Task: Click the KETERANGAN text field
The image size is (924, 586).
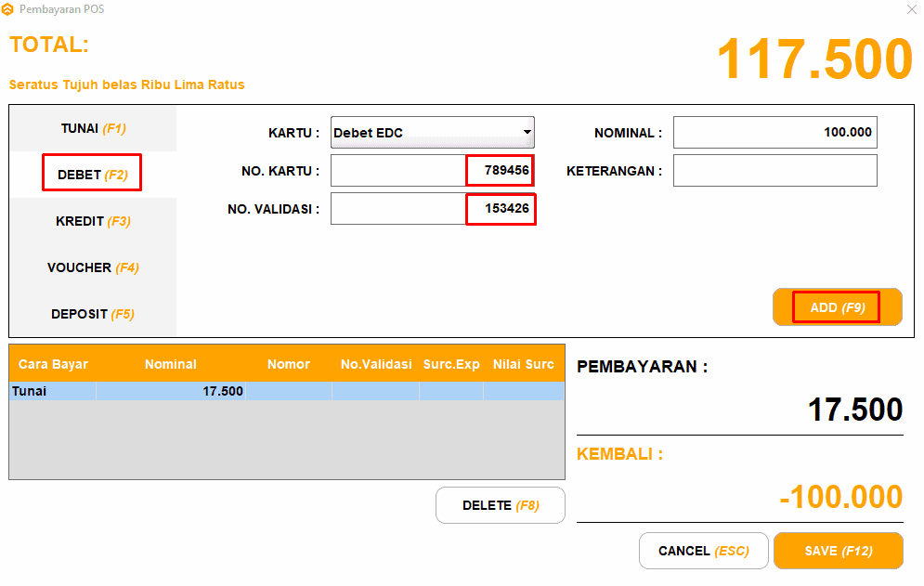Action: (x=774, y=170)
